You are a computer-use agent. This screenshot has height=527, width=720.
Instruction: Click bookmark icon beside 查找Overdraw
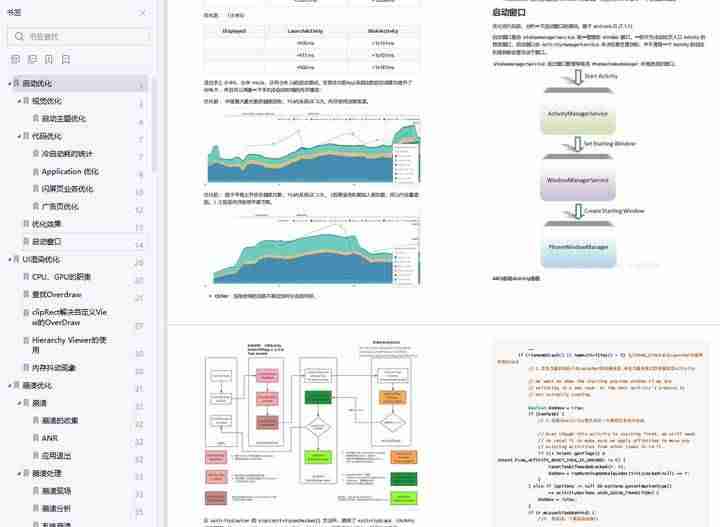coord(26,294)
